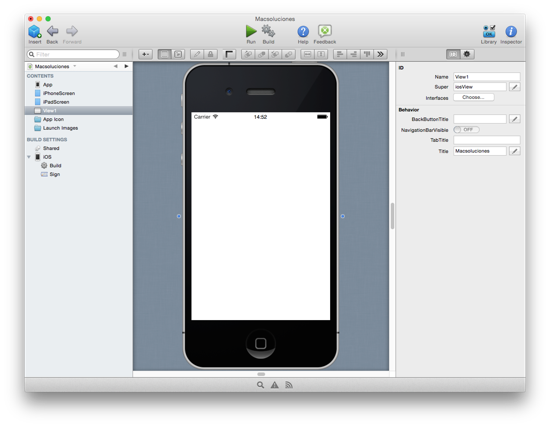Select the App Icon item
The width and height of the screenshot is (550, 427).
79,119
